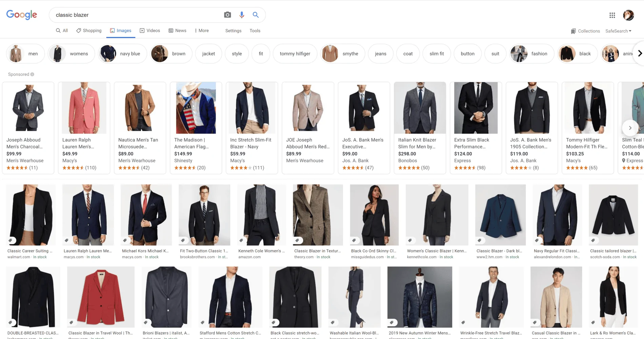Click the blue search magnifier button
644x339 pixels.
[x=256, y=15]
